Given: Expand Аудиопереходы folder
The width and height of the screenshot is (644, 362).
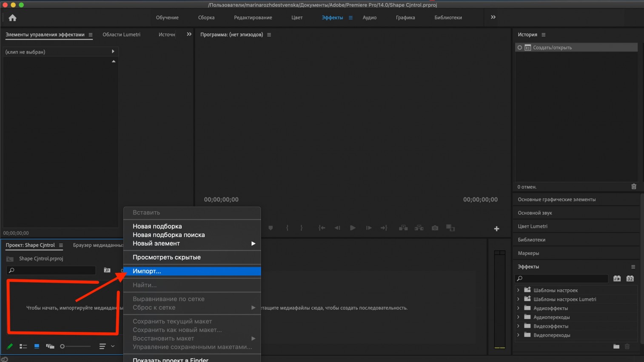Looking at the screenshot, I should pyautogui.click(x=518, y=317).
